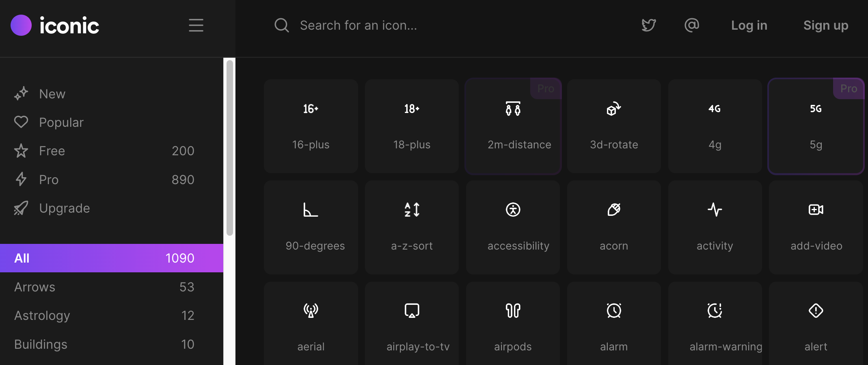Open the airpods icon tile
Viewport: 868px width, 365px height.
pyautogui.click(x=513, y=325)
